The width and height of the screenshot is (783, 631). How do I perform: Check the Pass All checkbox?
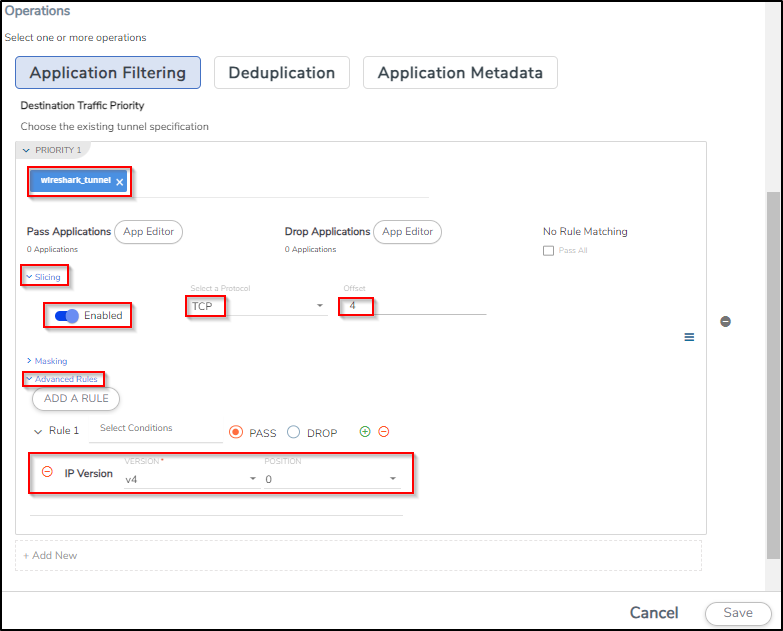tap(548, 251)
